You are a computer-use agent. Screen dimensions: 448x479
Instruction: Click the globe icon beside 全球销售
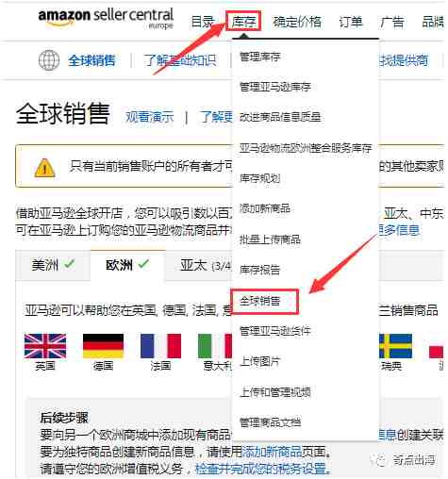pos(49,59)
